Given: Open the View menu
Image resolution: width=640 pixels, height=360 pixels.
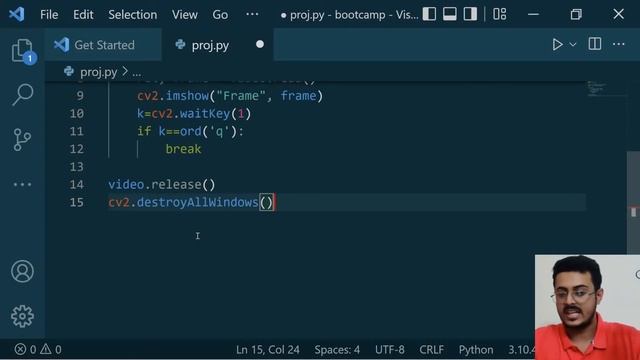Looking at the screenshot, I should [184, 15].
